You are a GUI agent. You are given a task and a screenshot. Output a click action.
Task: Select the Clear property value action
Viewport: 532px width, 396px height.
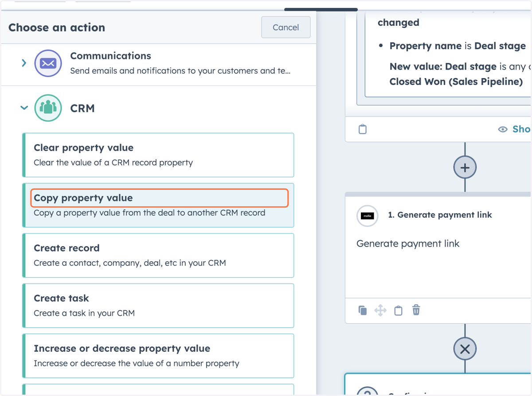point(158,155)
